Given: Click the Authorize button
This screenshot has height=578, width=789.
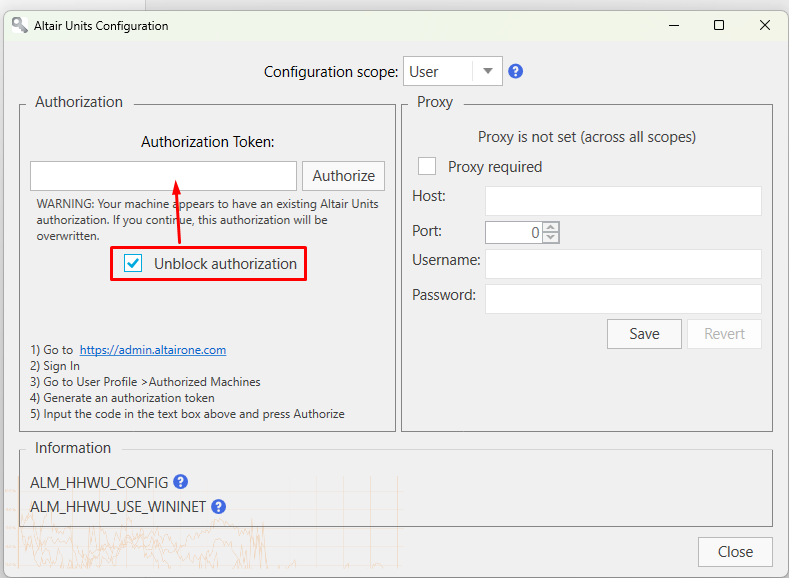Looking at the screenshot, I should [344, 176].
